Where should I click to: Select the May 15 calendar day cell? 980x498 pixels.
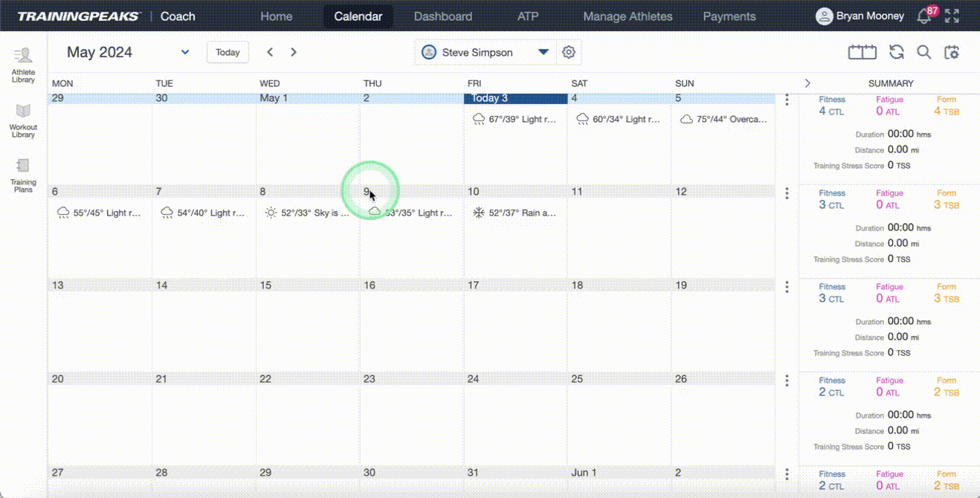(x=307, y=323)
